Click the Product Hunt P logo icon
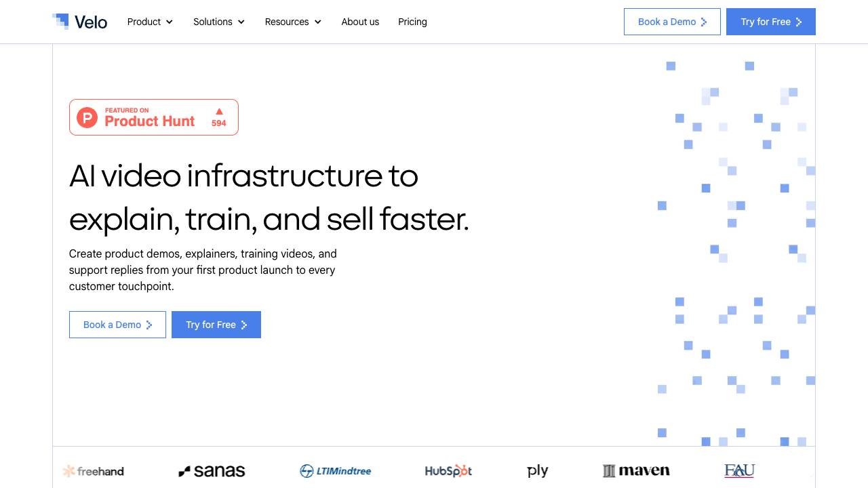 [x=87, y=118]
